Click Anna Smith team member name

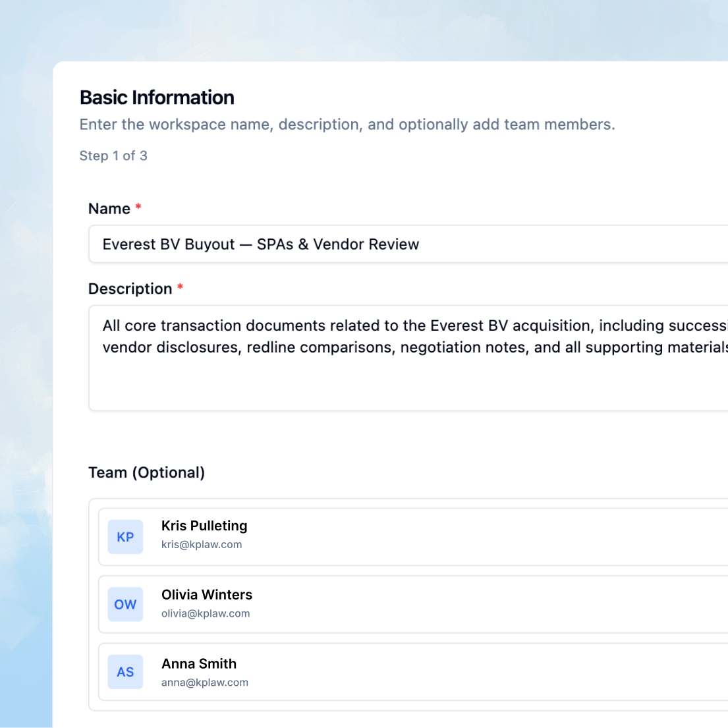(199, 663)
